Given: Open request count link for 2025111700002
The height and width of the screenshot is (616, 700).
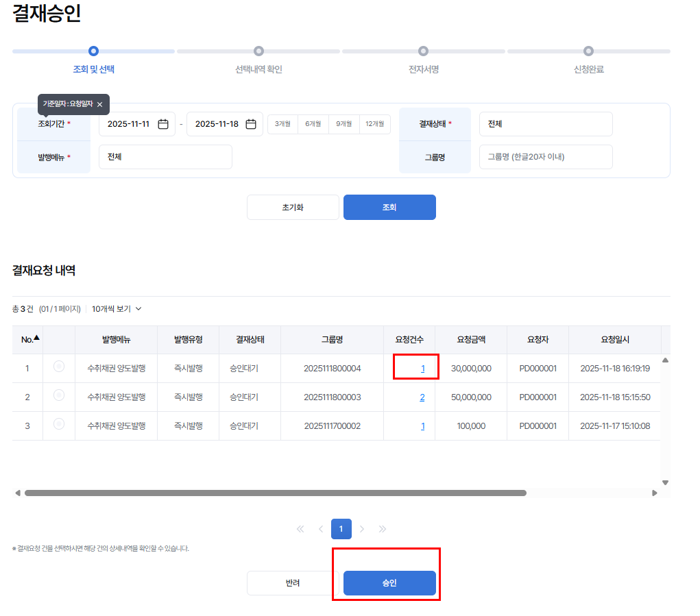Looking at the screenshot, I should pyautogui.click(x=422, y=426).
